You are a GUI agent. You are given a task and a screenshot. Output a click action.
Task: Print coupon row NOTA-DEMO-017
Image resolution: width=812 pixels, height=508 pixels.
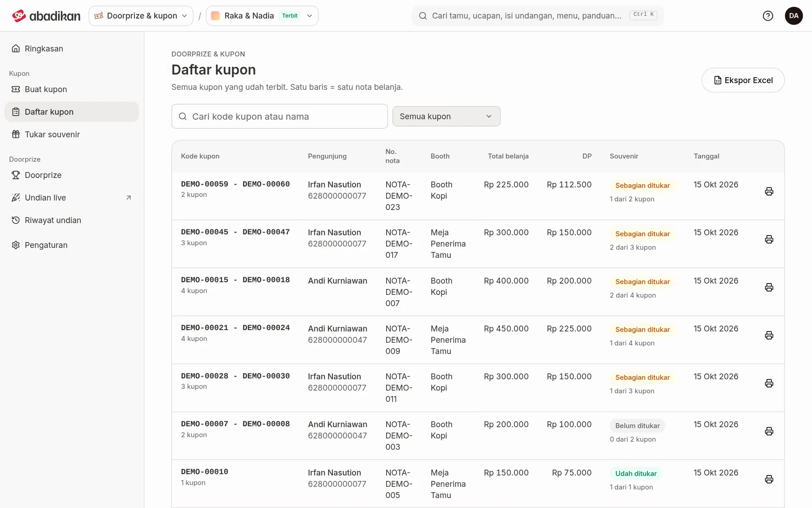(769, 239)
